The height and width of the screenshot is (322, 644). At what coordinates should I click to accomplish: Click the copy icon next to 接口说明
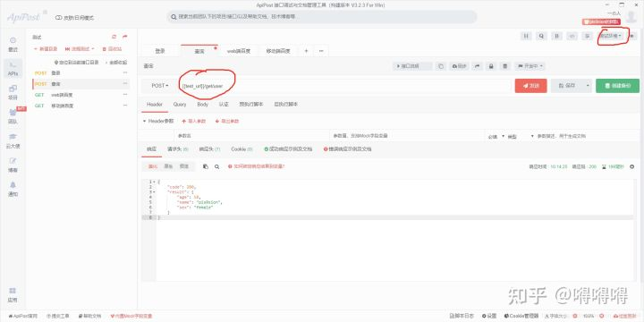click(x=440, y=66)
